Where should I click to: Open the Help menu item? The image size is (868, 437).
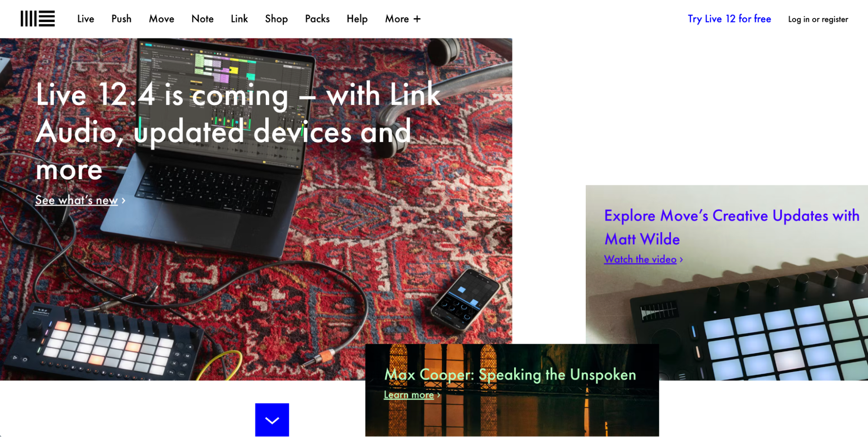tap(357, 19)
